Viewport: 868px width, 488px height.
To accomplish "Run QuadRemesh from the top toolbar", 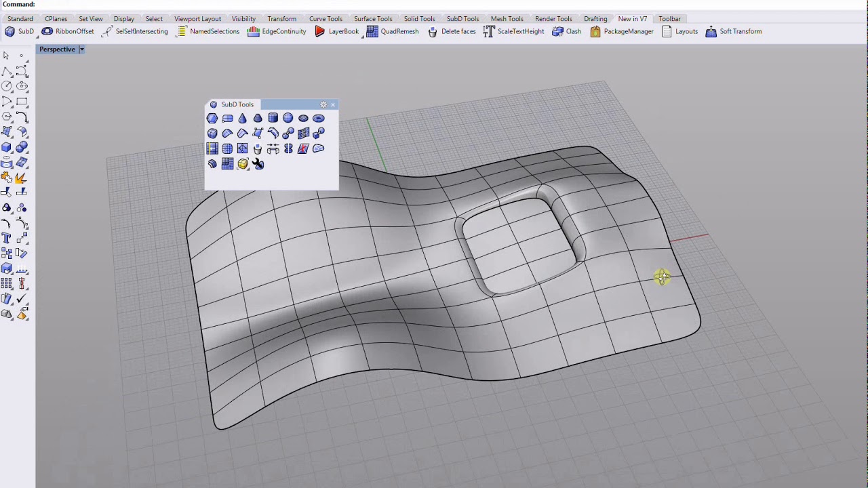I will [393, 32].
